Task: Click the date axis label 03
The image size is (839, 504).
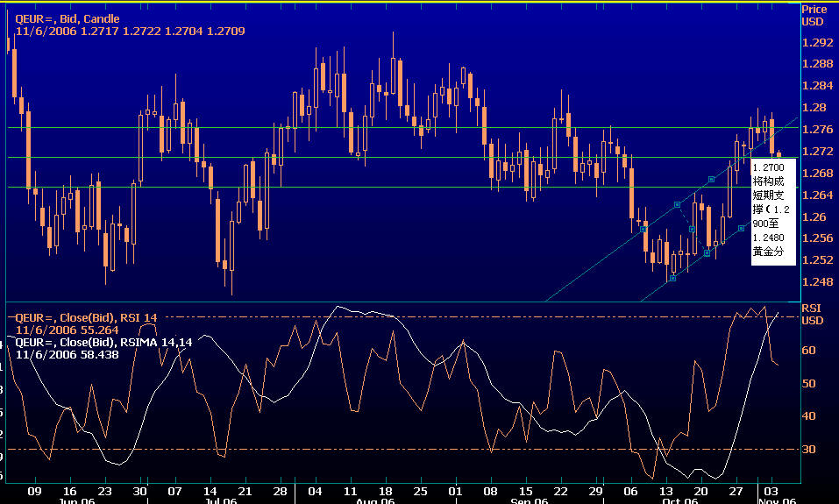Action: (771, 492)
